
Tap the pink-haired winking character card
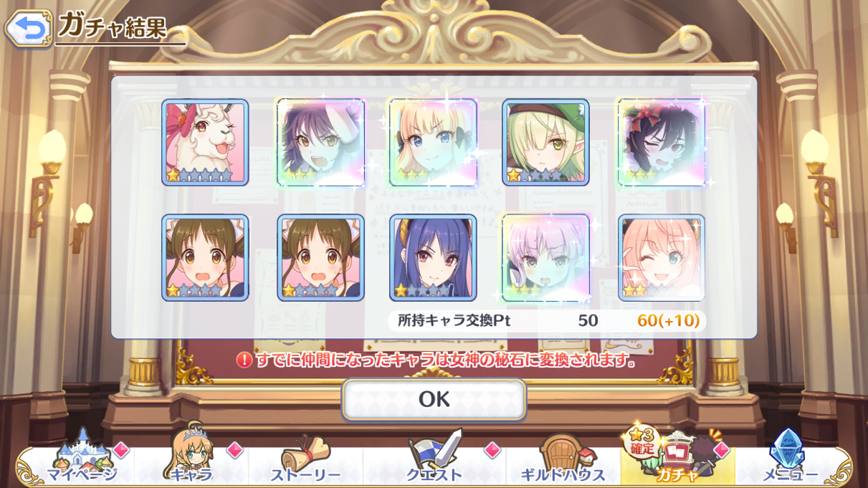(662, 258)
